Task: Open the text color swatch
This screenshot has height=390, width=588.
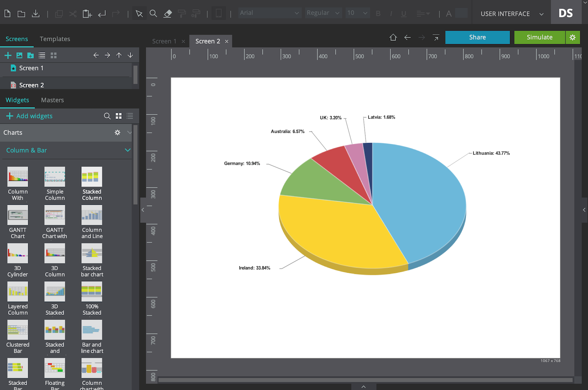Action: pos(461,13)
